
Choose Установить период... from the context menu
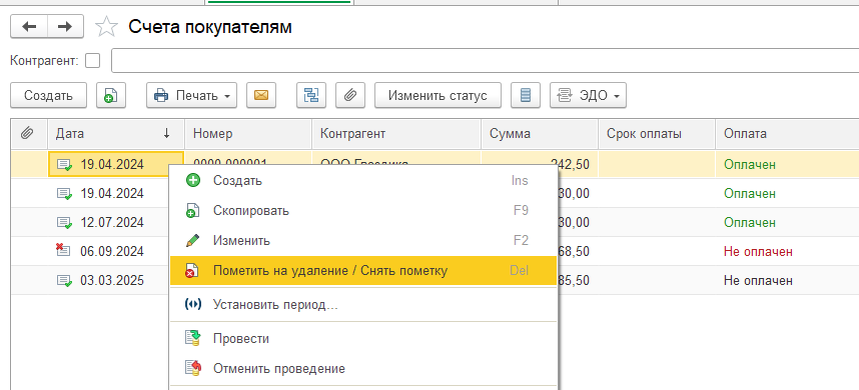tap(363, 305)
